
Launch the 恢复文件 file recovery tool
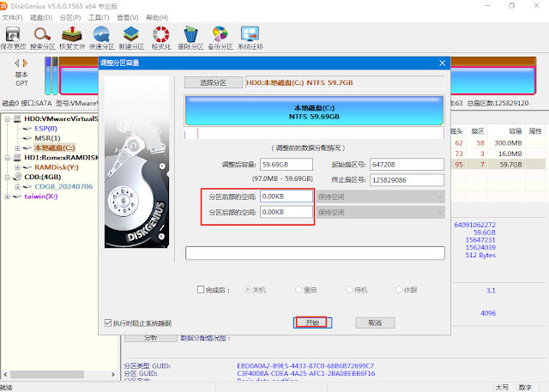[x=72, y=38]
